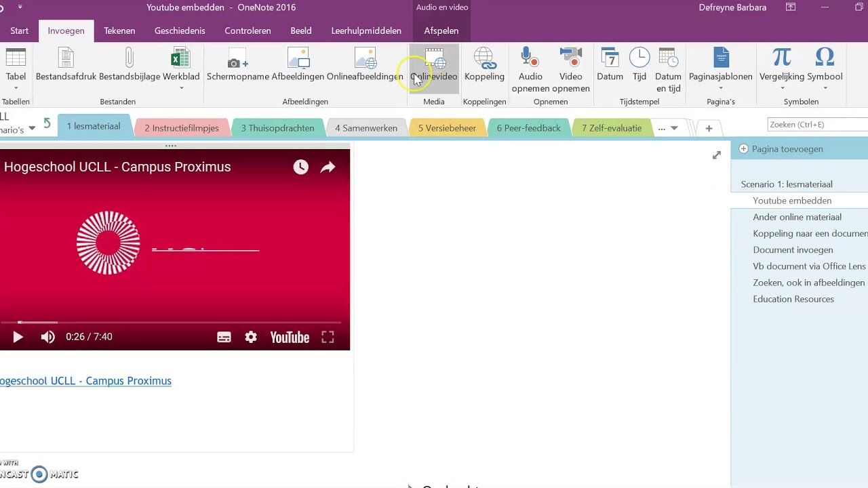This screenshot has width=868, height=488.
Task: Open the 6 Peer-feedback section tab
Action: coord(529,128)
